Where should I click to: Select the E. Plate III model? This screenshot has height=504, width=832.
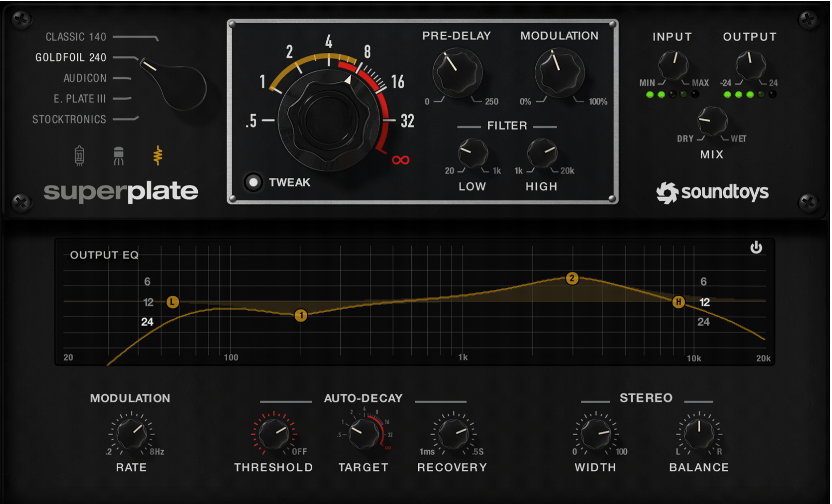(80, 99)
